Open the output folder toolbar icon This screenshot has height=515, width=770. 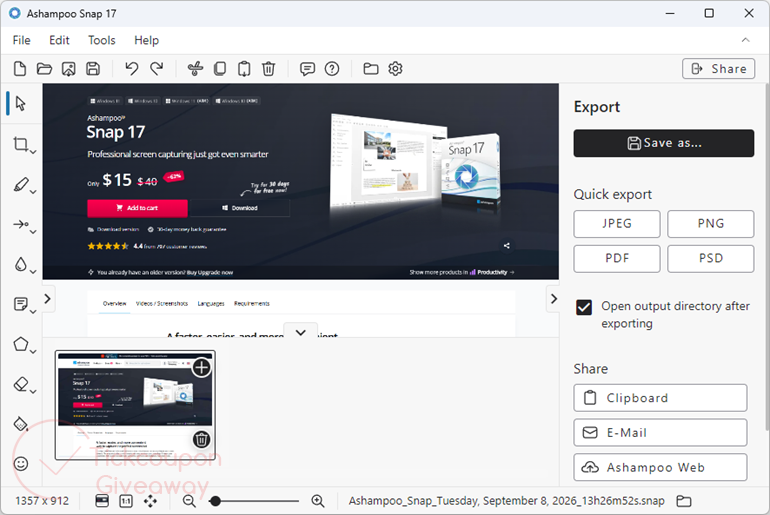tap(371, 69)
